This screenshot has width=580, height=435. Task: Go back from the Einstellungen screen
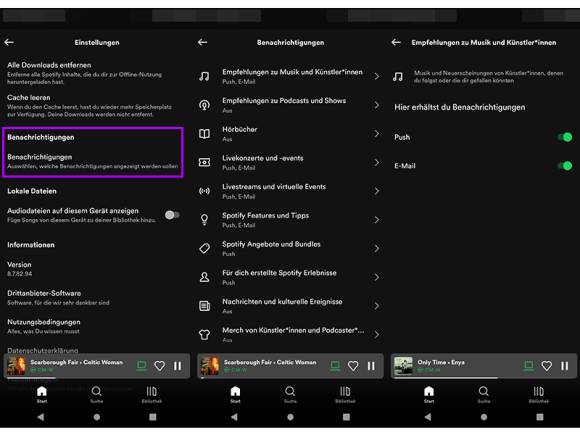tap(9, 42)
